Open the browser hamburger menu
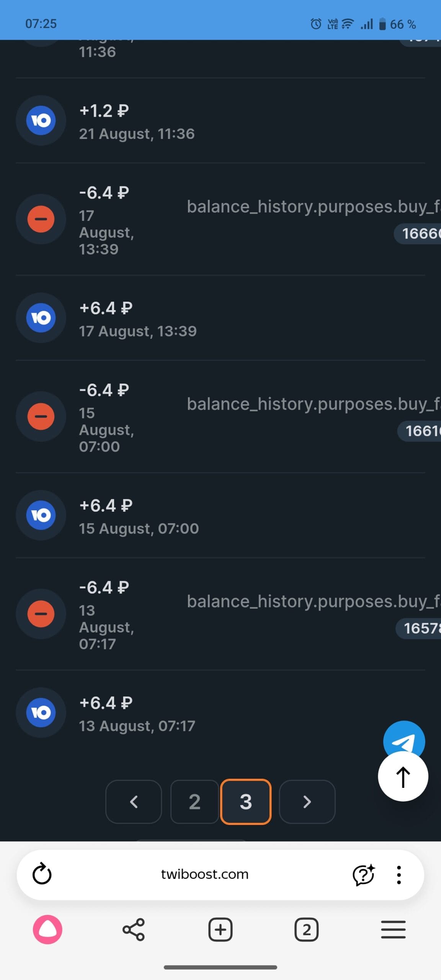This screenshot has width=441, height=980. [x=393, y=929]
